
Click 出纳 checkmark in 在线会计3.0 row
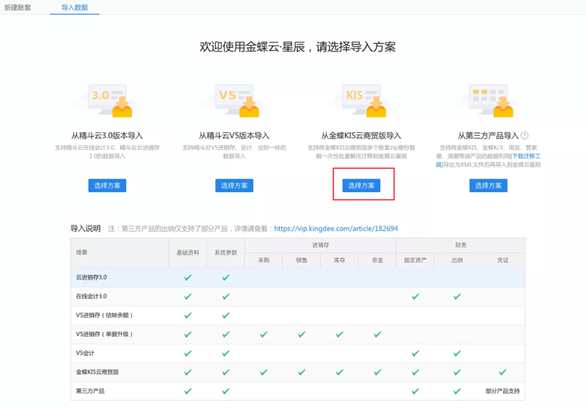[x=457, y=297]
